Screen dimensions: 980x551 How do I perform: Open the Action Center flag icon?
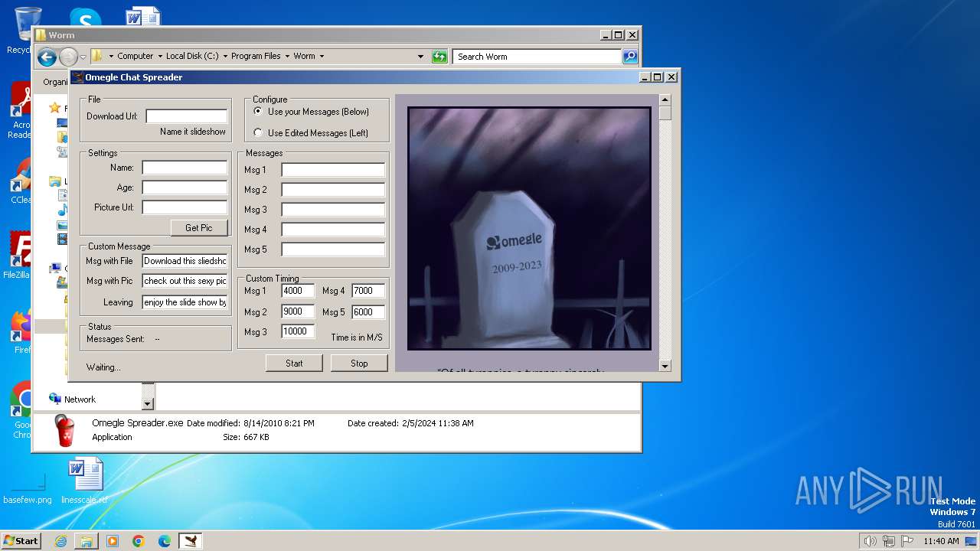[x=907, y=541]
